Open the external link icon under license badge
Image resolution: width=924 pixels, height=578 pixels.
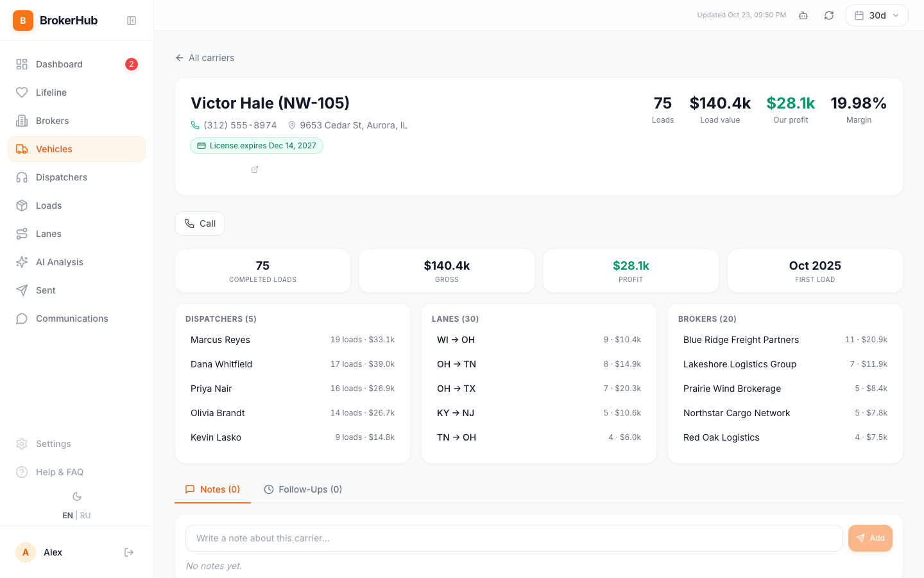click(255, 170)
